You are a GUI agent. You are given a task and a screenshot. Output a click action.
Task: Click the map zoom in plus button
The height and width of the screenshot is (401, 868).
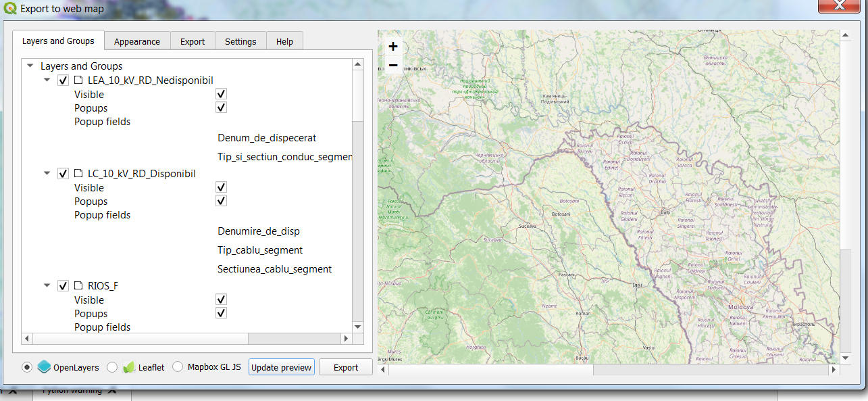click(x=392, y=47)
